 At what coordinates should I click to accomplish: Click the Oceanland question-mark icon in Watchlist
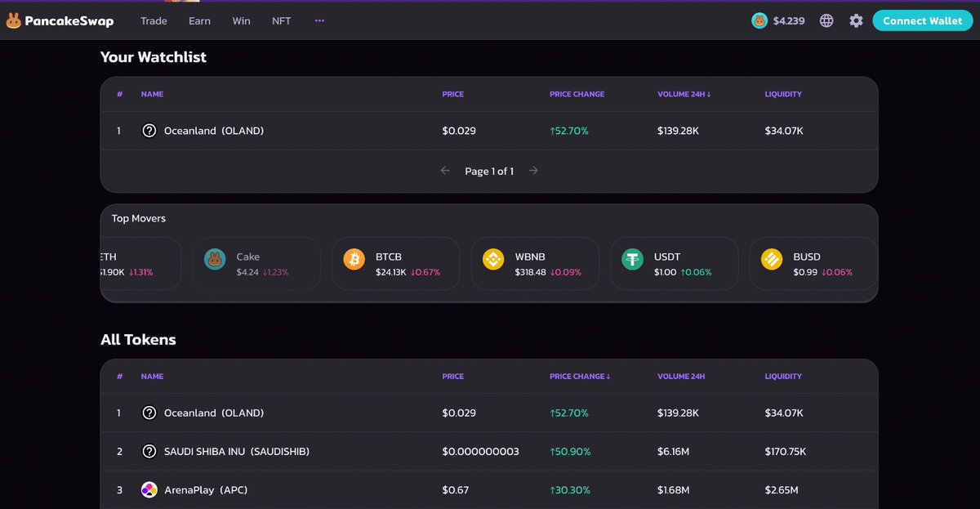coord(149,131)
